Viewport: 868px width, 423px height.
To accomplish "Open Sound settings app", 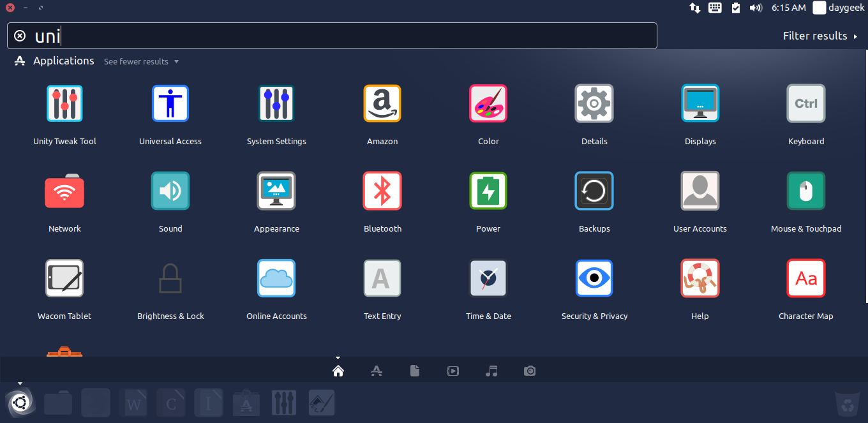I will pos(170,191).
